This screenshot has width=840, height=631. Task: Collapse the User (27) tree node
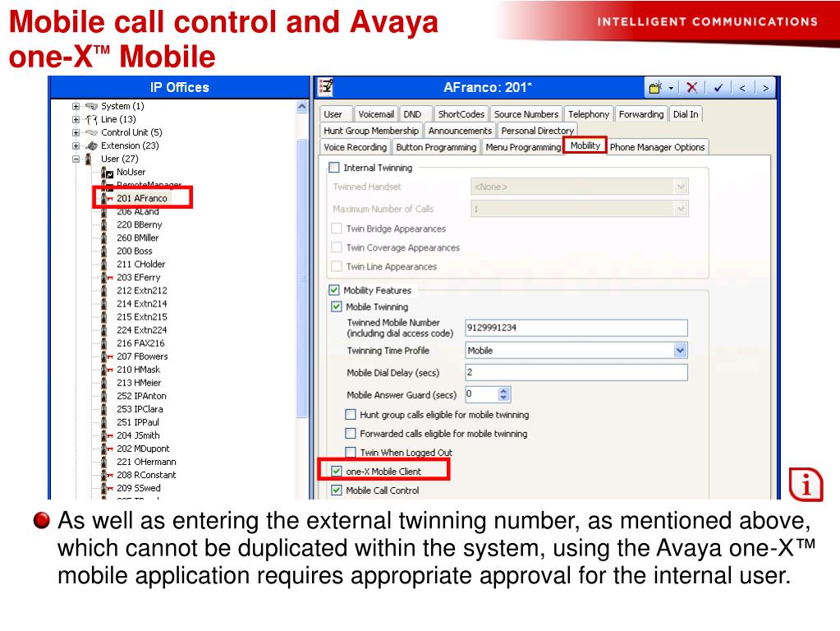(x=76, y=159)
